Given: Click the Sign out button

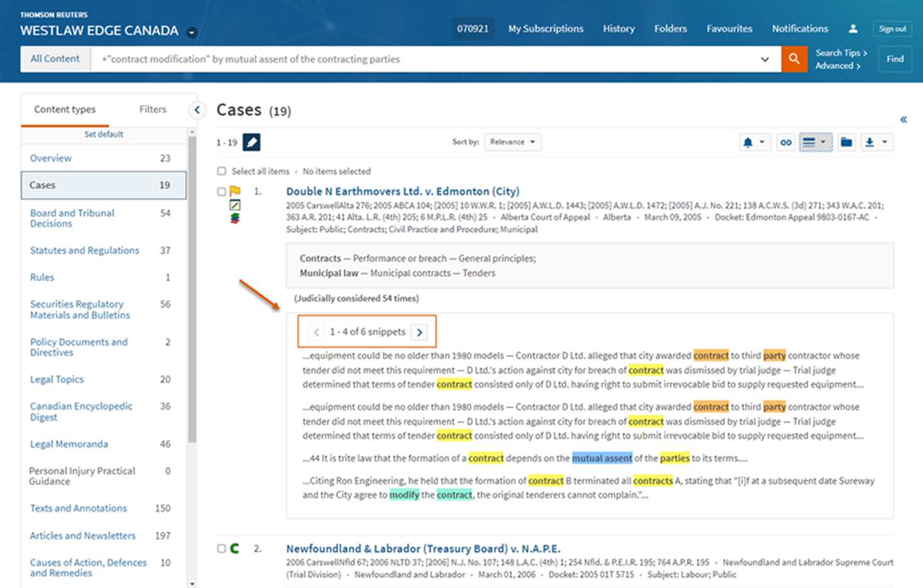Looking at the screenshot, I should pos(892,29).
